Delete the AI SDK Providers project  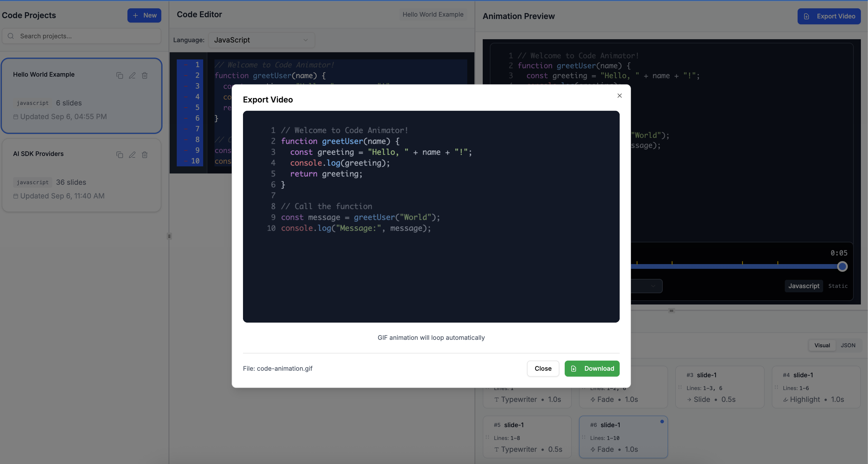(145, 155)
